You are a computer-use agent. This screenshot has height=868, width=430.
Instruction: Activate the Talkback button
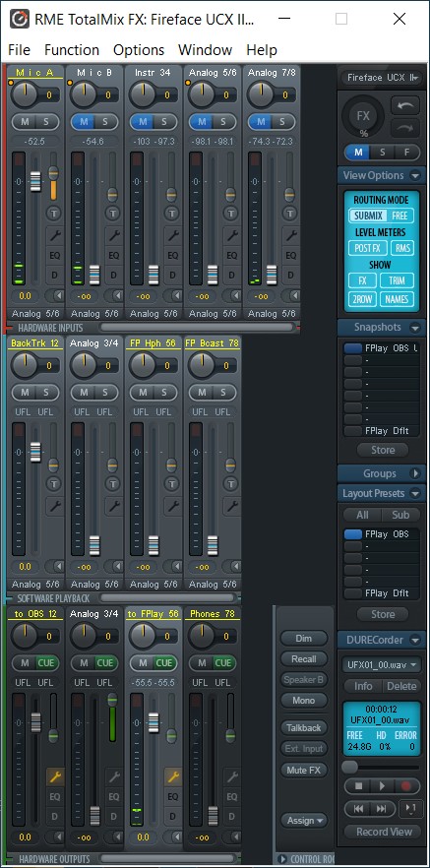304,727
